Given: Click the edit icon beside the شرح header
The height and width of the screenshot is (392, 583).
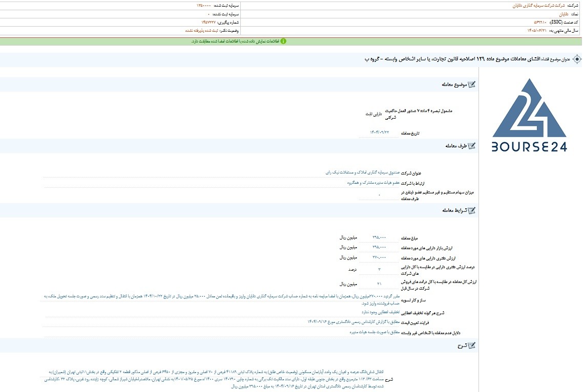Looking at the screenshot, I should [x=471, y=345].
